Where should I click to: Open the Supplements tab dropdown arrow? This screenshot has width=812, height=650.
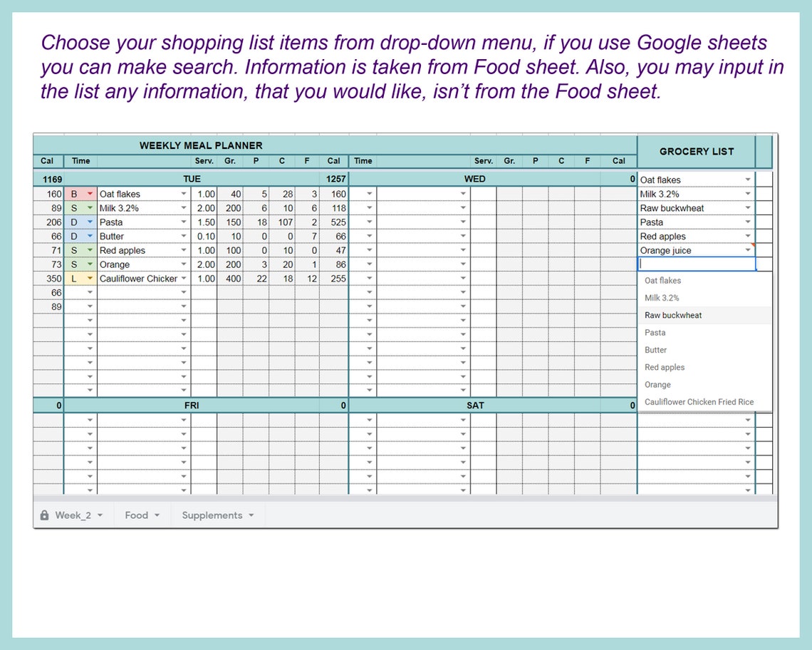tap(251, 515)
